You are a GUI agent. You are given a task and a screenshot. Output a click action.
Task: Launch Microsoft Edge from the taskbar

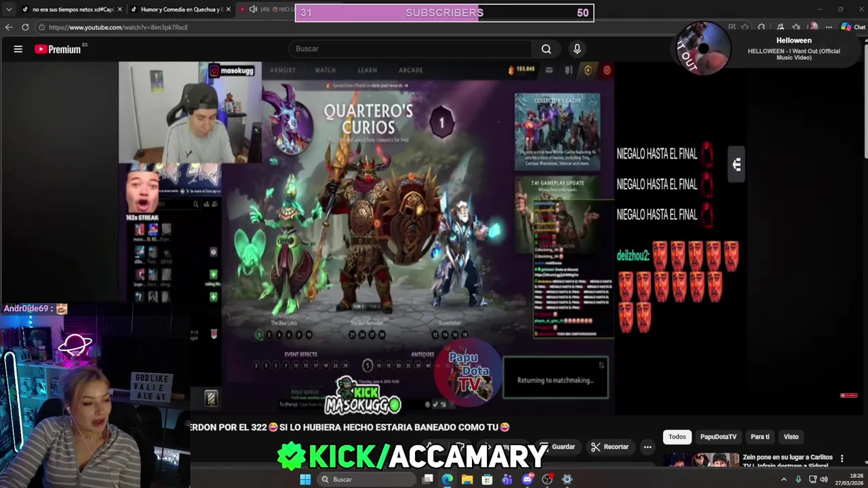(x=448, y=479)
